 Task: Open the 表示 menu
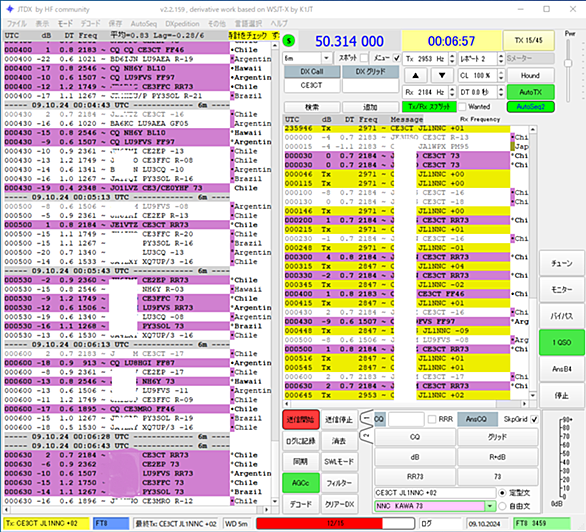pos(42,24)
